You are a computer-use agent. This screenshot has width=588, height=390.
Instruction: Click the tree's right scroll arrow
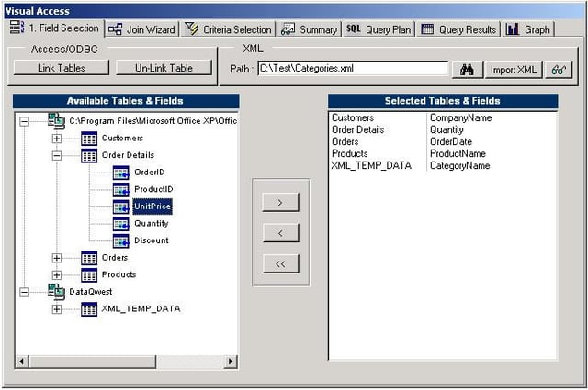231,362
